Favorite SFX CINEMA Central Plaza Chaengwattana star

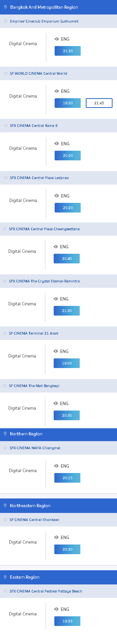click(5, 229)
